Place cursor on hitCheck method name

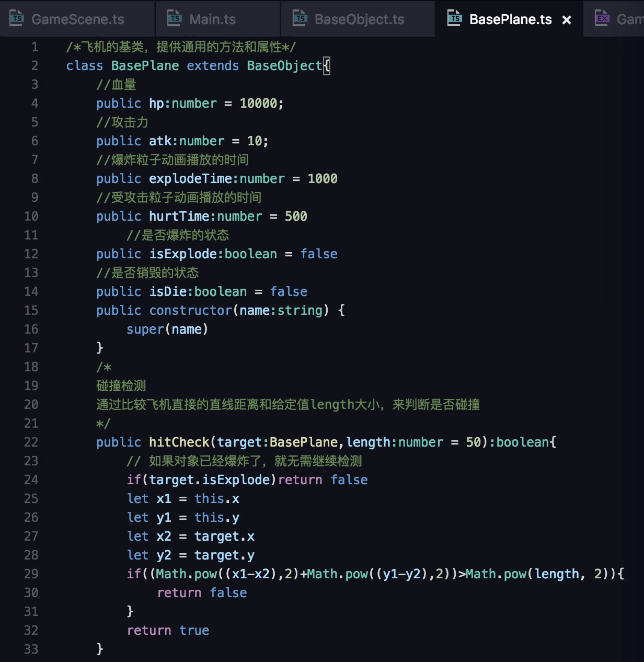click(179, 442)
